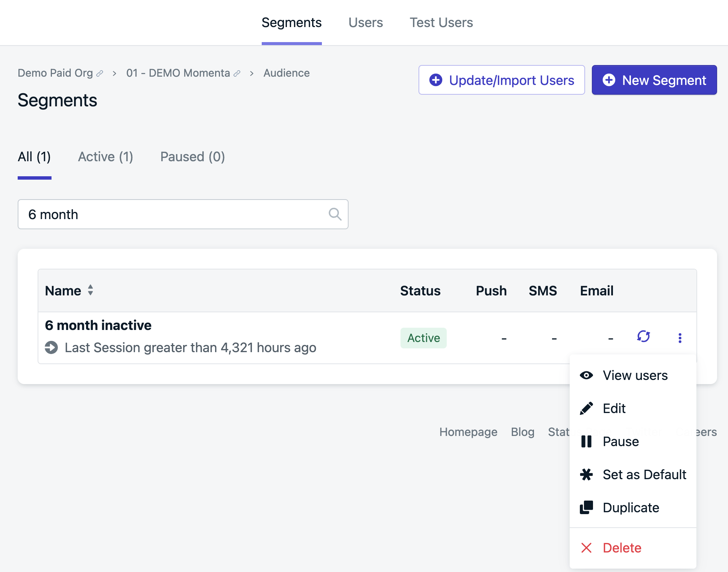This screenshot has height=572, width=728.
Task: Duplicate the segment from menu
Action: pyautogui.click(x=630, y=507)
